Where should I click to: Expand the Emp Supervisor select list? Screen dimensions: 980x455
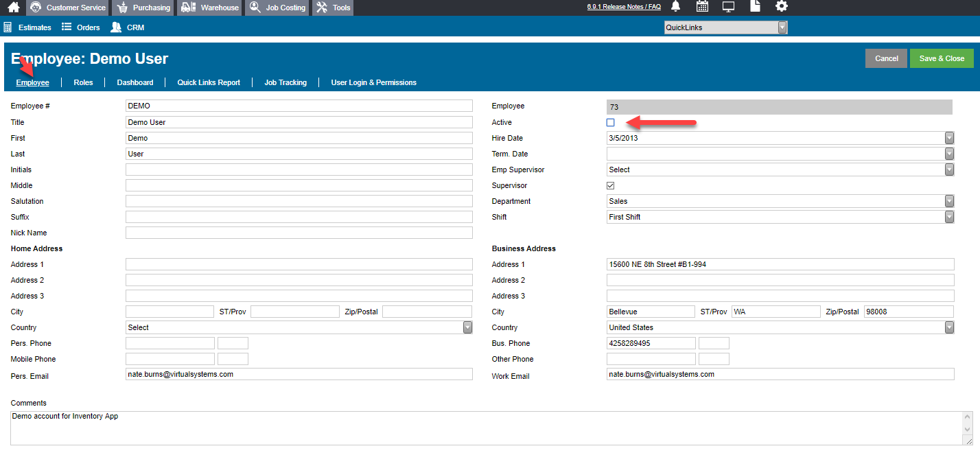(x=780, y=170)
